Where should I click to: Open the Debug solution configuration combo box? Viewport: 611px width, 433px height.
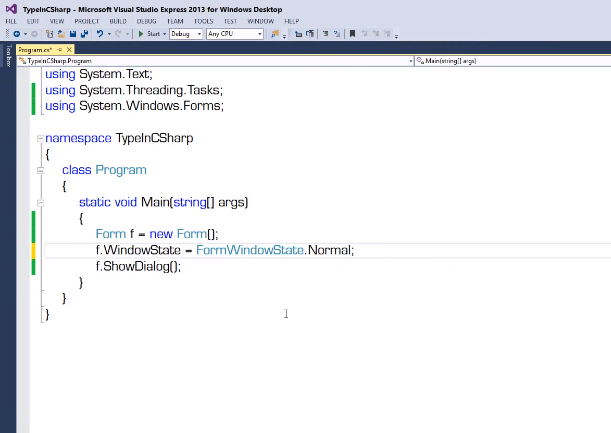pyautogui.click(x=186, y=34)
